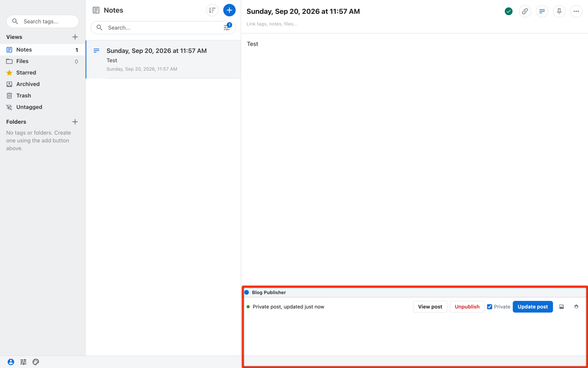This screenshot has height=368, width=588.
Task: Select the Notes view
Action: tap(42, 50)
